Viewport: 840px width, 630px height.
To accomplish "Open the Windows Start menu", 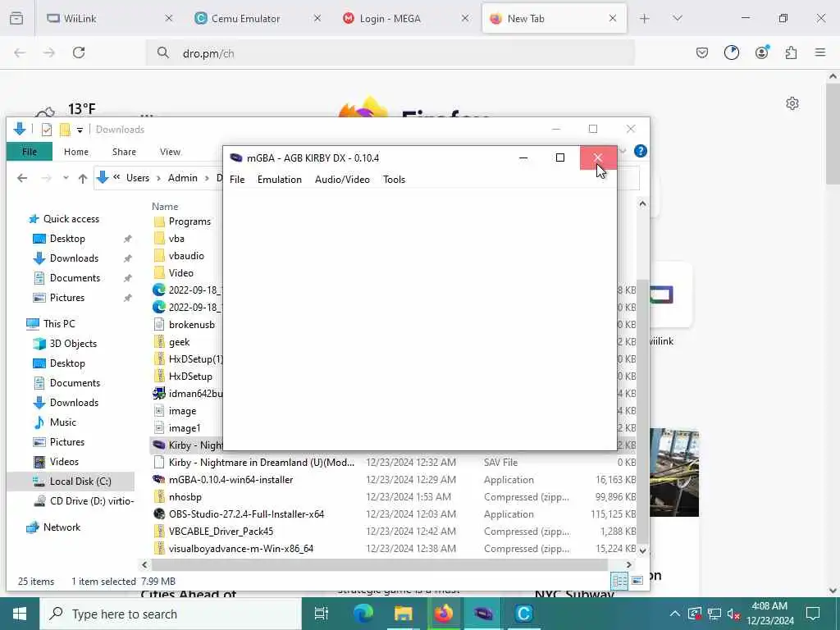I will (20, 614).
